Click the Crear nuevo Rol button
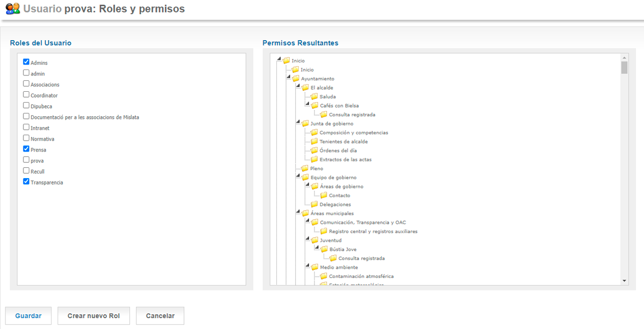The width and height of the screenshot is (644, 329). (x=93, y=316)
